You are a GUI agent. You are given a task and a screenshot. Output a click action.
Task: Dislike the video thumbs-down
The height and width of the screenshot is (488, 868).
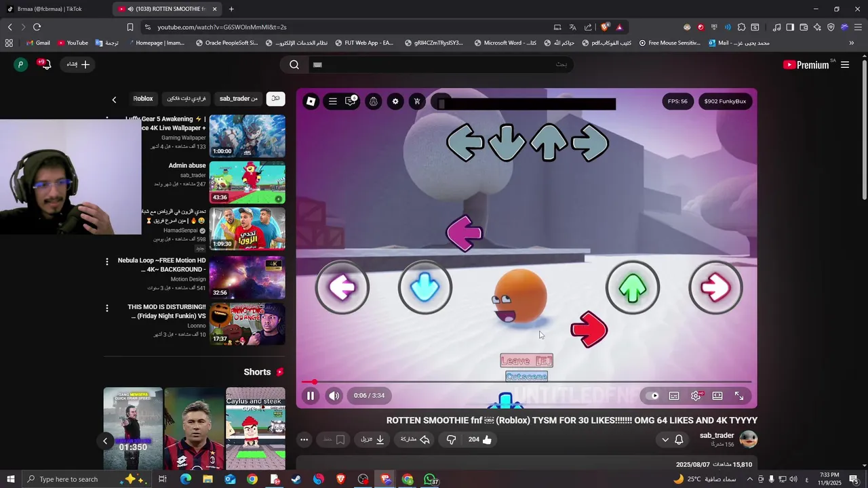(x=452, y=439)
